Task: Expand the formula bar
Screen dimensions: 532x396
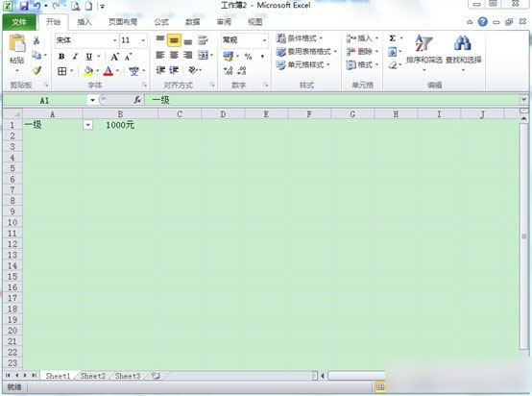Action: [x=524, y=100]
